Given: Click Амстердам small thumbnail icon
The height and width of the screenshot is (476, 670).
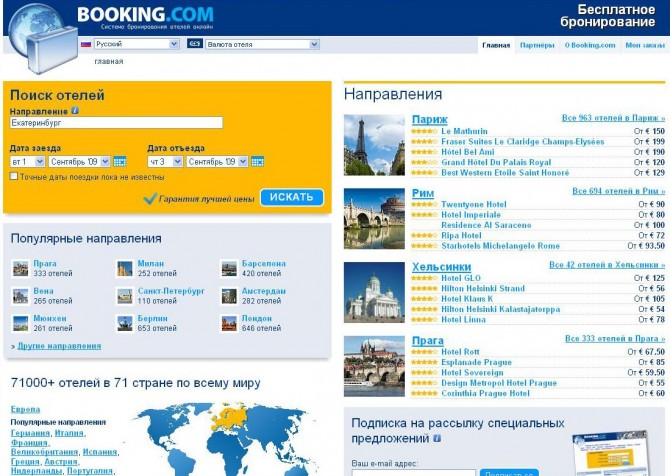Looking at the screenshot, I should click(229, 296).
